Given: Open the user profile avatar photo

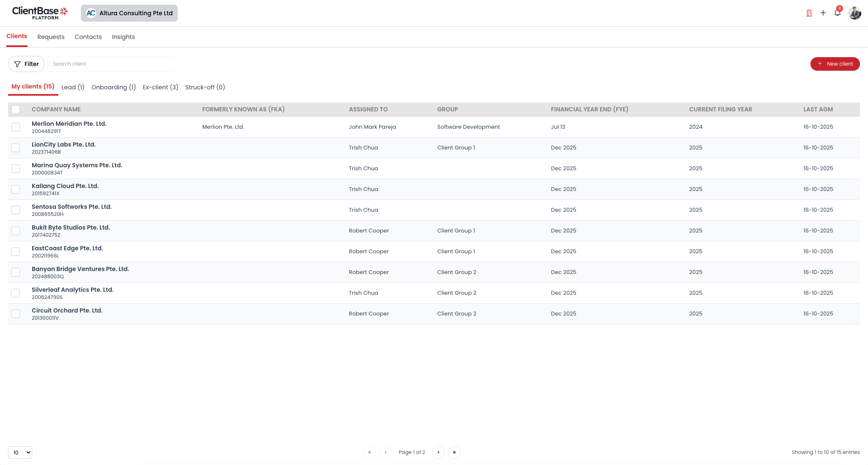Looking at the screenshot, I should click(x=855, y=13).
